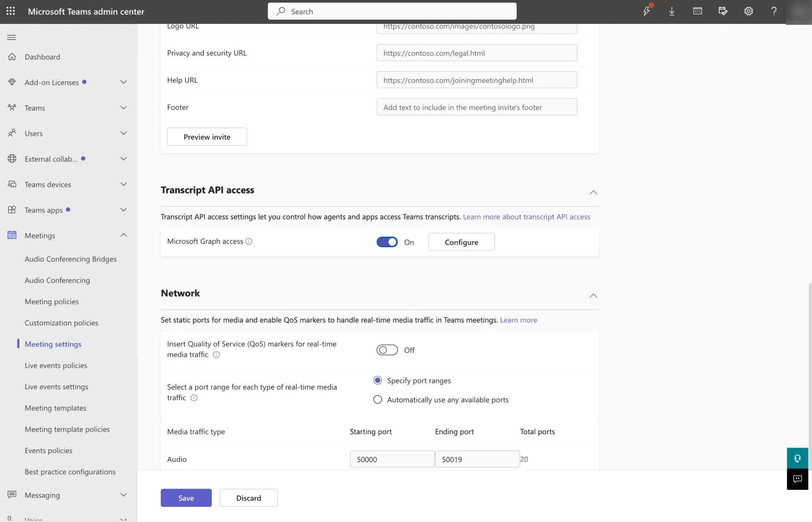Click the Teams devices icon
The image size is (812, 522).
click(x=12, y=184)
